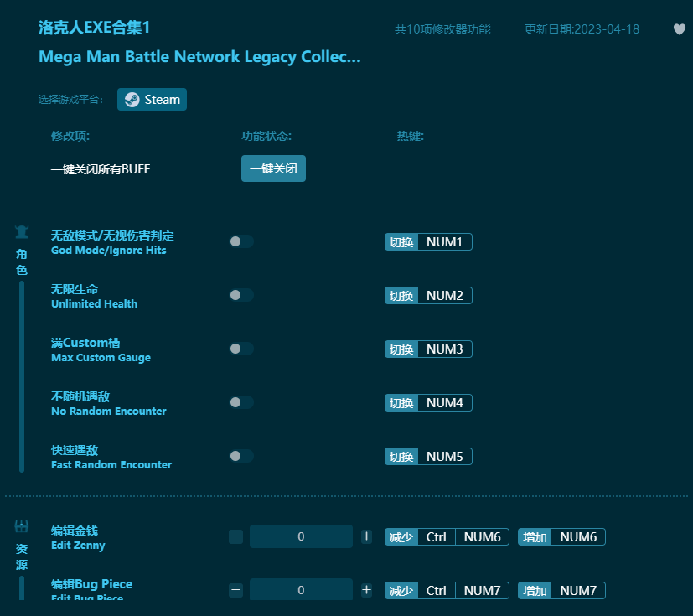Click the NUM4 hotkey for No Random Encounter
This screenshot has height=616, width=693.
pyautogui.click(x=428, y=403)
